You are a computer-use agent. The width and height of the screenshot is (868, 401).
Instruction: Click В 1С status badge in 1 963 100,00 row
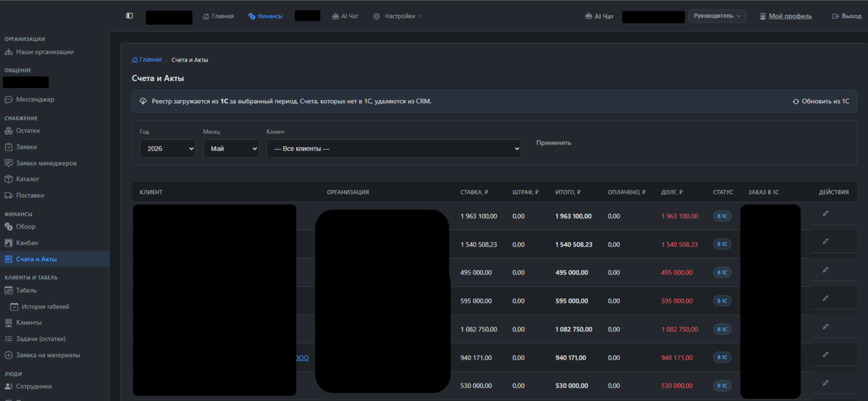(x=722, y=216)
